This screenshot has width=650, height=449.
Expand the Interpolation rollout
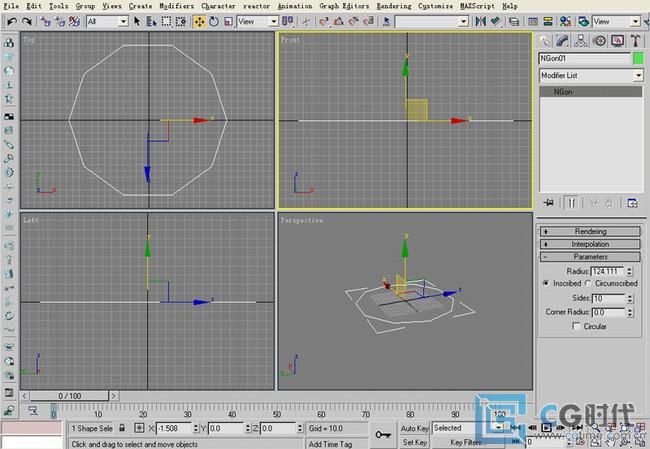coord(590,244)
